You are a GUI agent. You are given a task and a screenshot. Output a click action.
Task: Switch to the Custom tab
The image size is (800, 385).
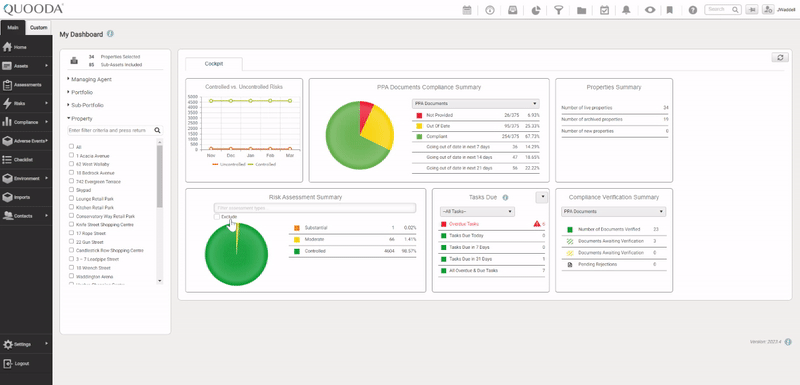[x=38, y=28]
